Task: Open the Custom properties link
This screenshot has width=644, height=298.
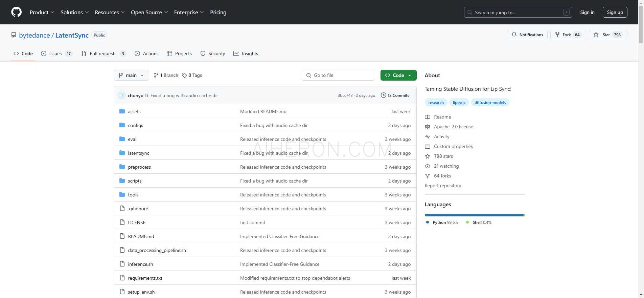Action: coord(453,146)
